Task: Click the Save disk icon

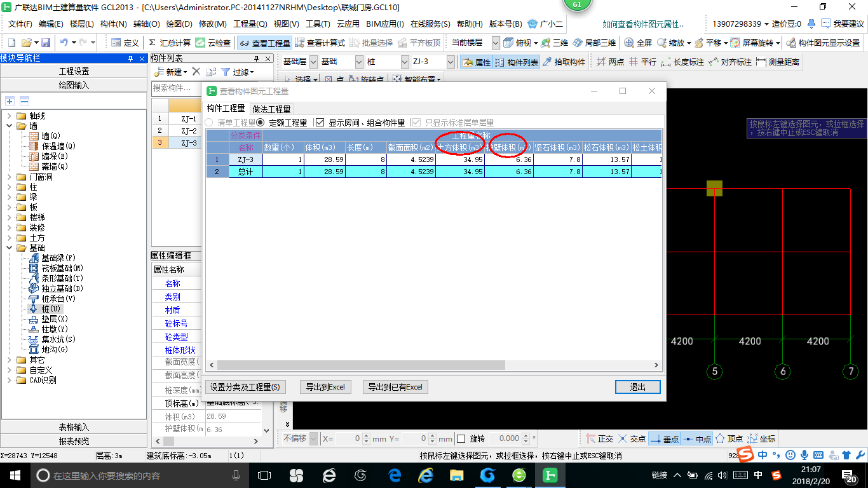Action: point(46,43)
